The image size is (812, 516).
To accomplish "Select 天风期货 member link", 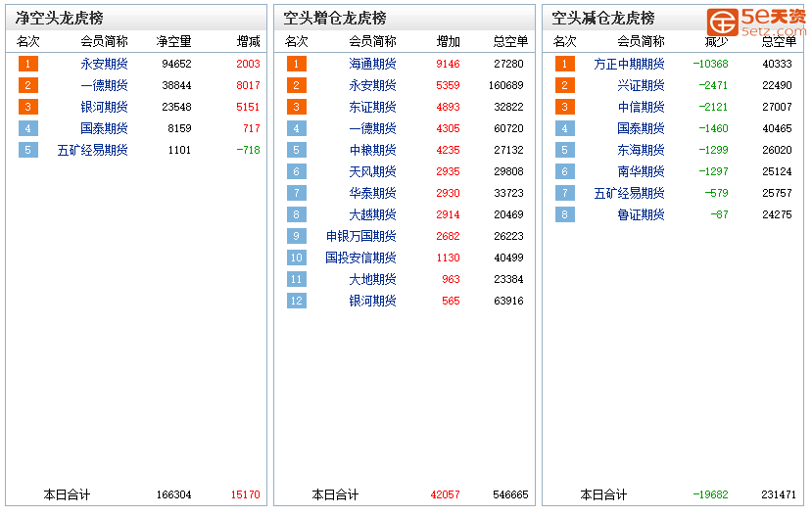I will tap(372, 171).
